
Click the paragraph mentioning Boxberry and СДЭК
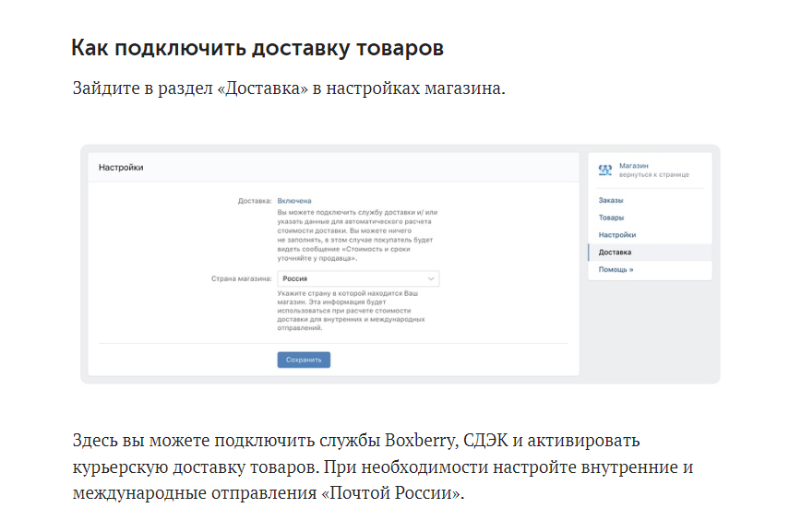click(x=383, y=467)
